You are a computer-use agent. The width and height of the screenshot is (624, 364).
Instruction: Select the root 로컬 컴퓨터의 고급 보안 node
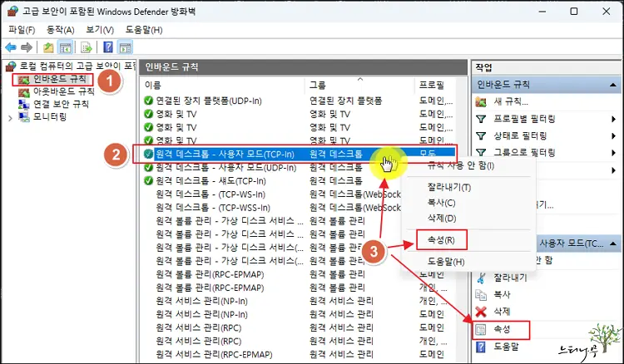coord(77,66)
